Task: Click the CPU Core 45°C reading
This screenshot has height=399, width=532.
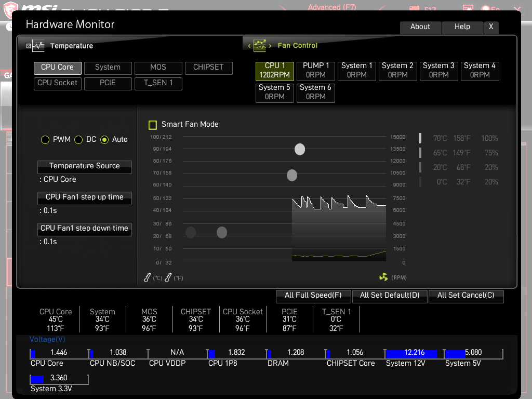Action: tap(56, 320)
